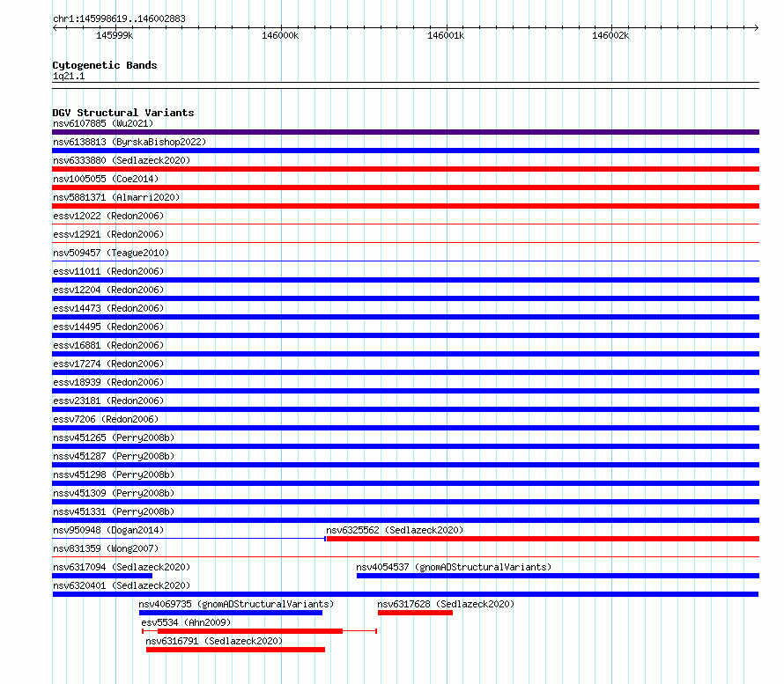Click the ruler's right arrow end
The height and width of the screenshot is (684, 784).
coord(757,28)
